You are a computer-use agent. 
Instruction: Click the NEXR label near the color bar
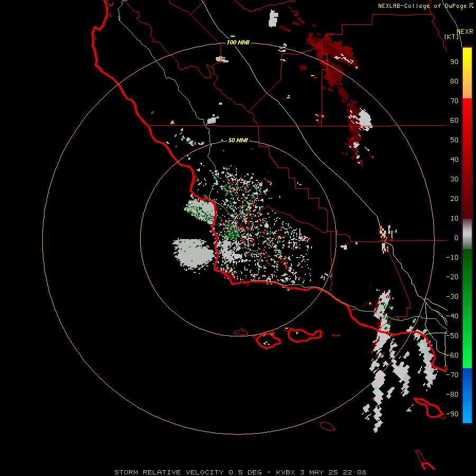coord(465,32)
